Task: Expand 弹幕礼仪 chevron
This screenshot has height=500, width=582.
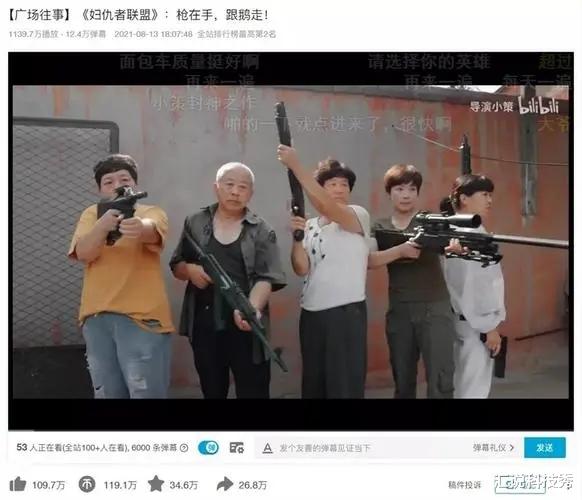Action: pyautogui.click(x=512, y=448)
